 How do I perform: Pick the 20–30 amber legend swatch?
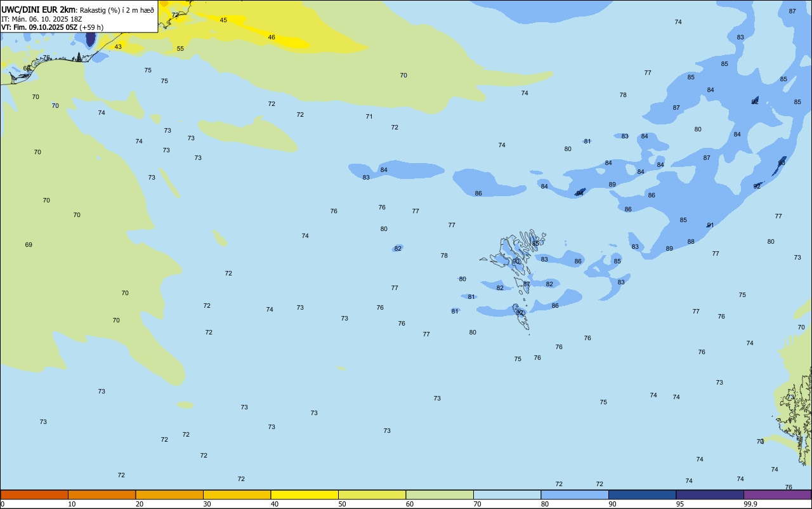169,494
